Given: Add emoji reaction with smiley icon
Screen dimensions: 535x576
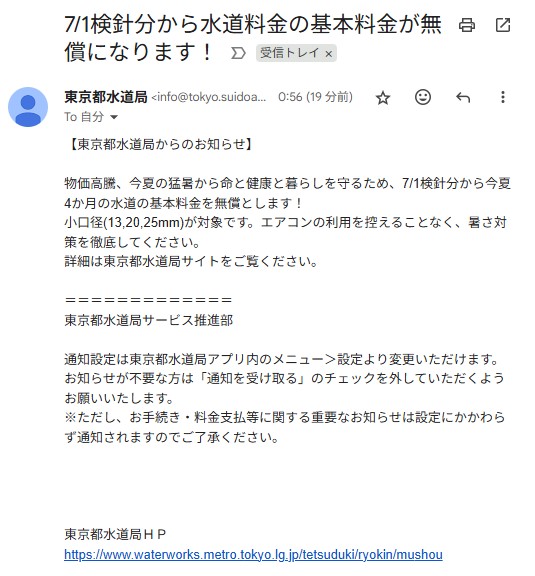Looking at the screenshot, I should click(x=423, y=97).
